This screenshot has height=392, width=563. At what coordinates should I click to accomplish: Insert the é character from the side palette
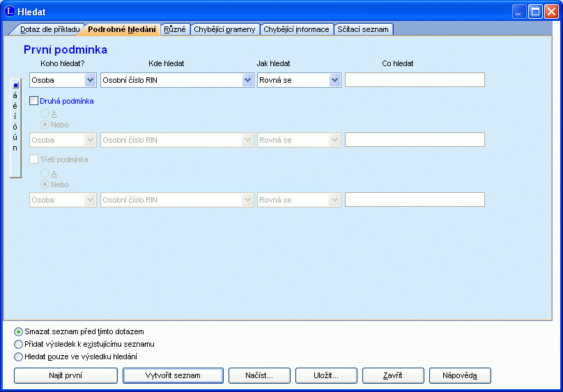click(x=15, y=106)
